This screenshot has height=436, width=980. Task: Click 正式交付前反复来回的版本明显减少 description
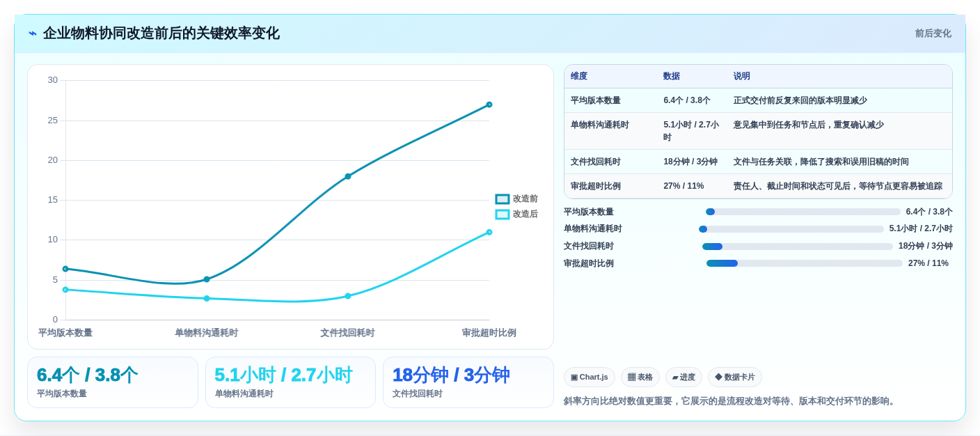click(x=800, y=100)
